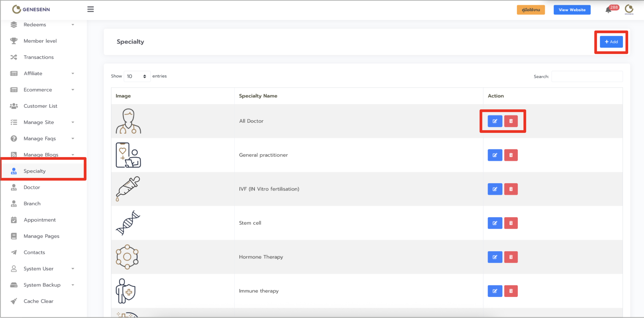Open the entries count dropdown
The height and width of the screenshot is (318, 644).
(x=137, y=76)
